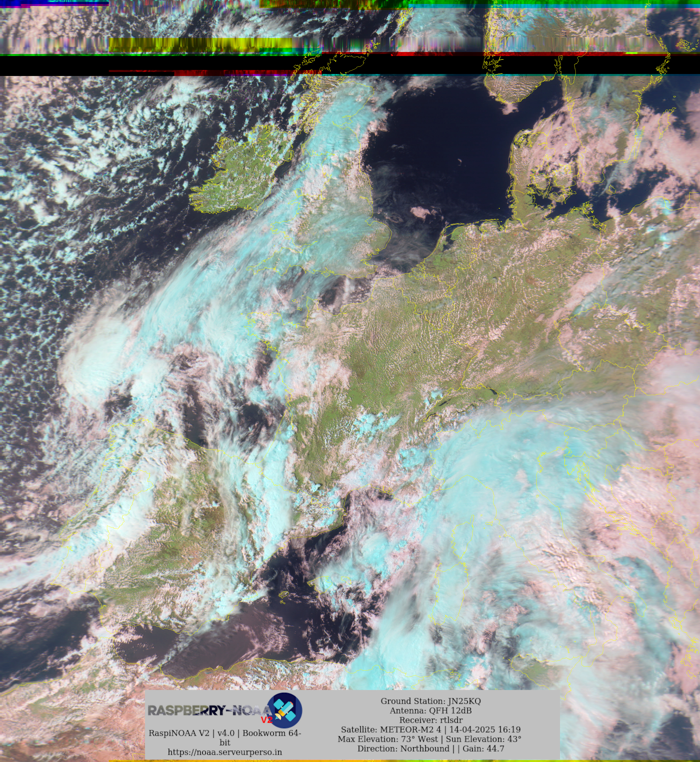Click the satellite icon in the logo
The width and height of the screenshot is (700, 762).
point(284,710)
